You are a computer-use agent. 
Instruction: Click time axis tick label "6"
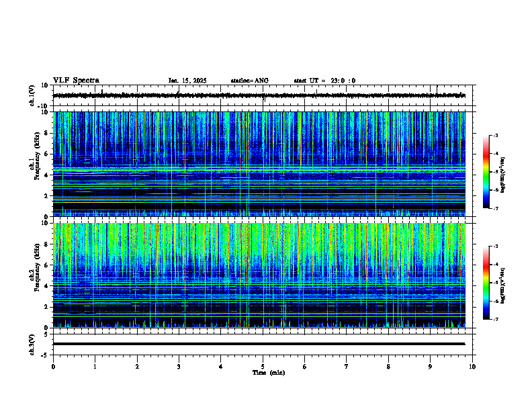305,367
